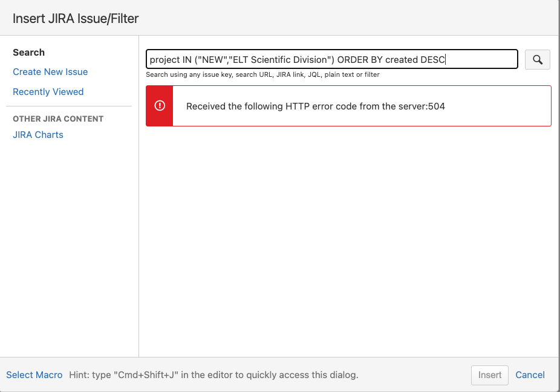Click the OTHER JIRA CONTENT heading
560x392 pixels.
(58, 119)
